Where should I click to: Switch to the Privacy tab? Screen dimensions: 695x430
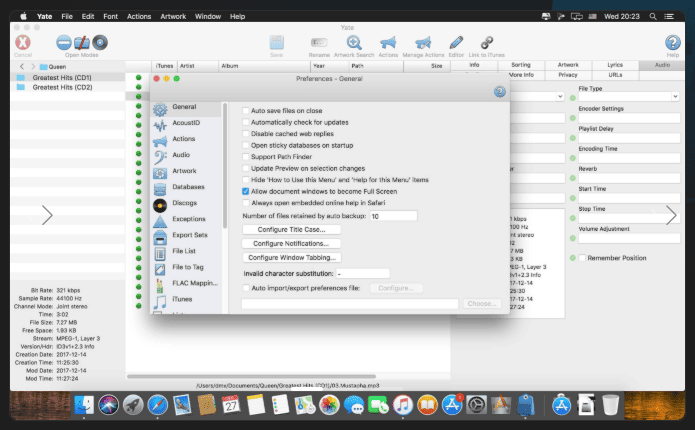click(568, 75)
